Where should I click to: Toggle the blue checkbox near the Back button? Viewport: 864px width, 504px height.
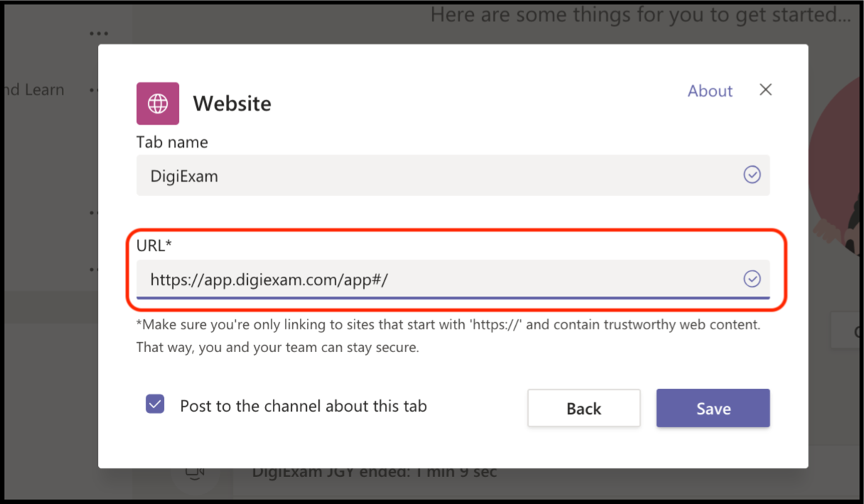pyautogui.click(x=155, y=405)
